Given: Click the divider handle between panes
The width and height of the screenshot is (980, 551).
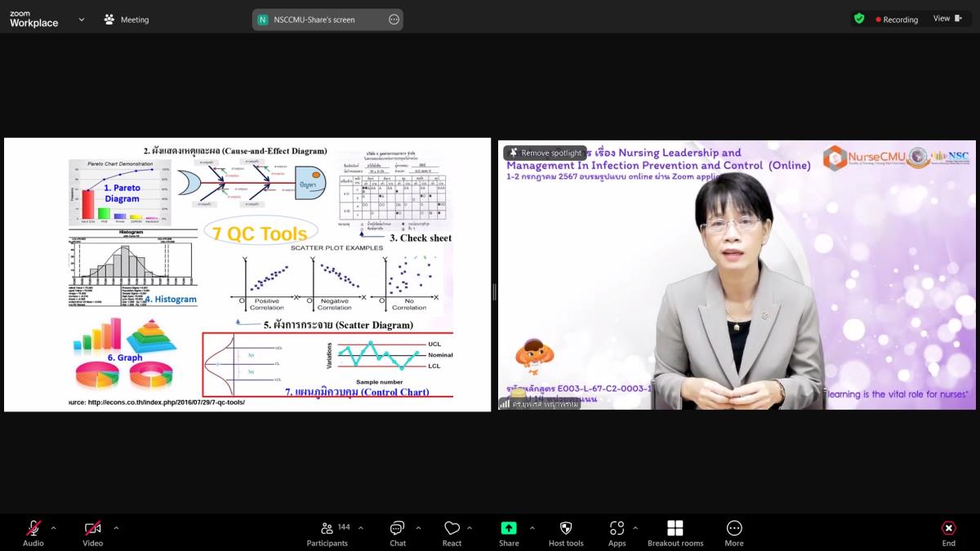Looking at the screenshot, I should pos(495,291).
